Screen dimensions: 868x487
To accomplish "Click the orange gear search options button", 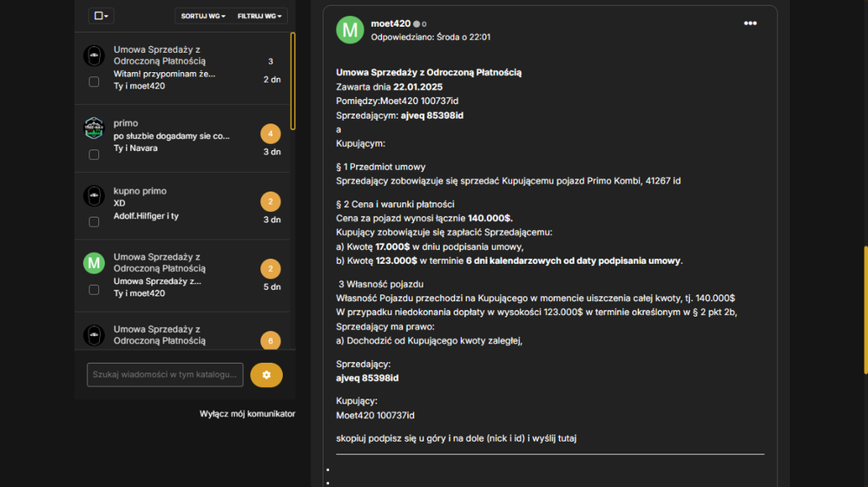I will [x=266, y=375].
